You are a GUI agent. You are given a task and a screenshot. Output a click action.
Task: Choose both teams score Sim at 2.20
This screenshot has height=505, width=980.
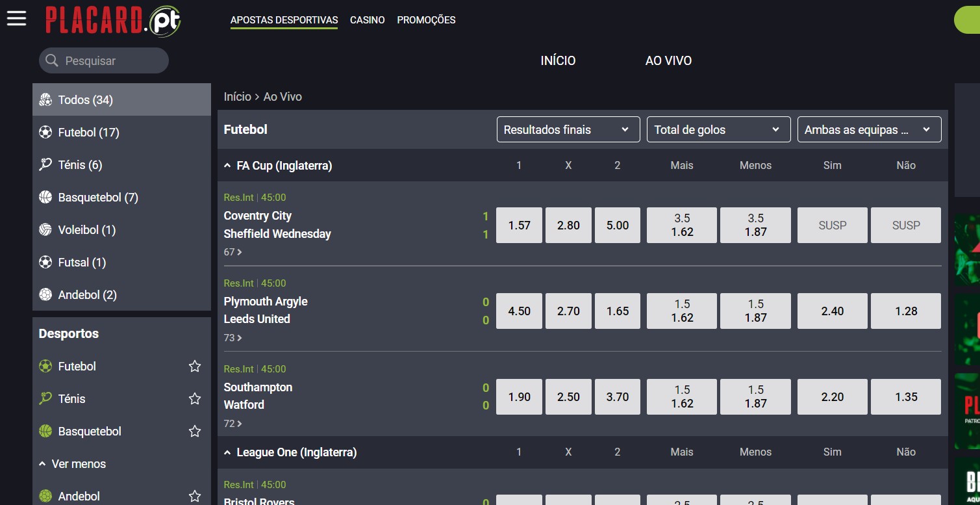pos(832,396)
